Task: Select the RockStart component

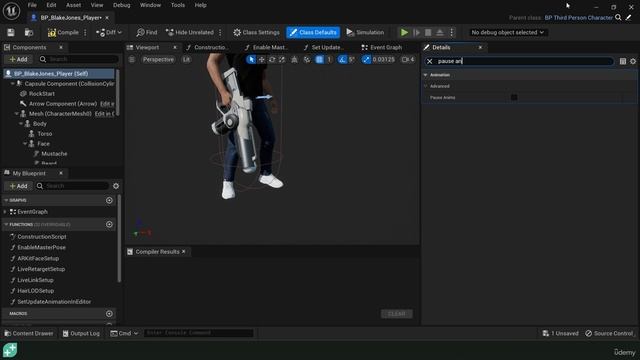Action: [42, 93]
